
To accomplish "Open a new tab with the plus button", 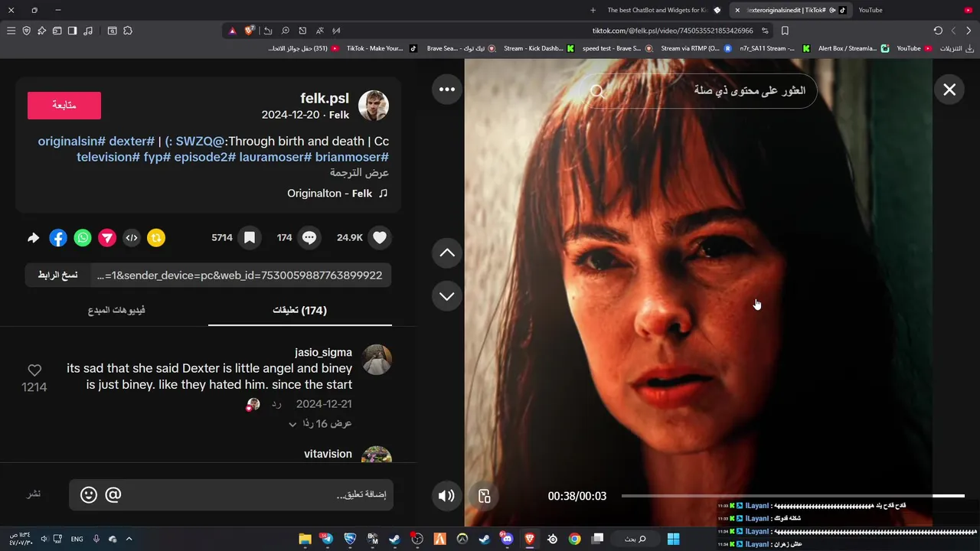I will [x=593, y=10].
